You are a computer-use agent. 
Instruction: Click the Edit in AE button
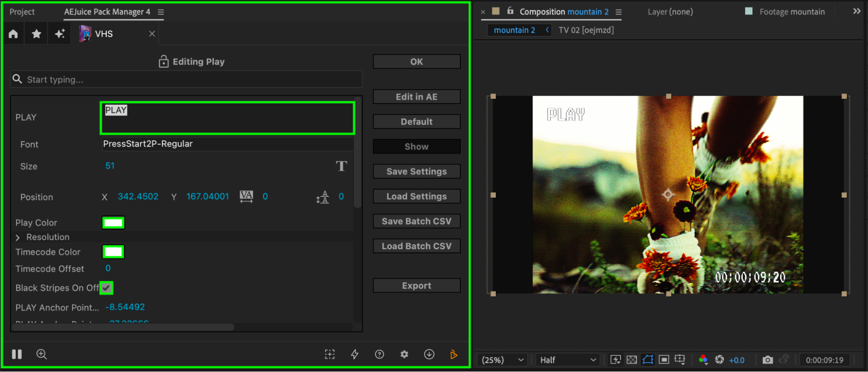coord(416,97)
